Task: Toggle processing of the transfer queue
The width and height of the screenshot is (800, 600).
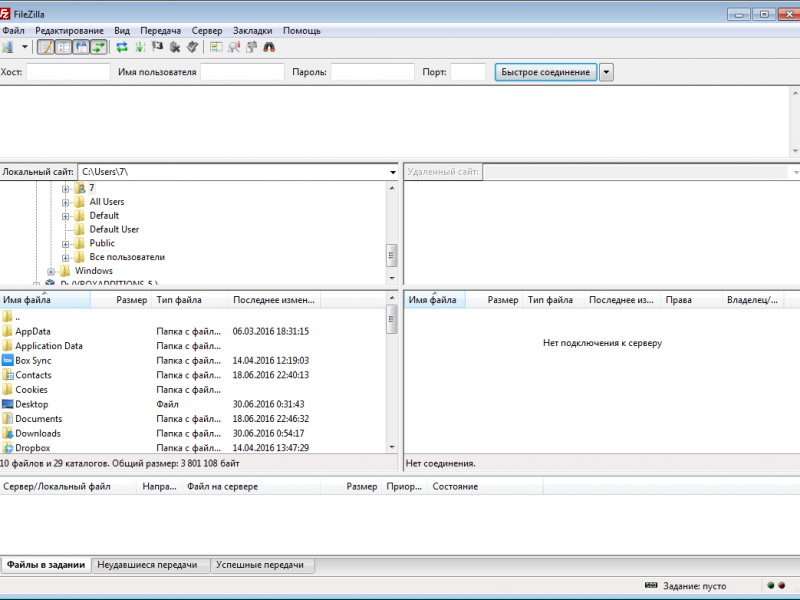Action: (x=139, y=47)
